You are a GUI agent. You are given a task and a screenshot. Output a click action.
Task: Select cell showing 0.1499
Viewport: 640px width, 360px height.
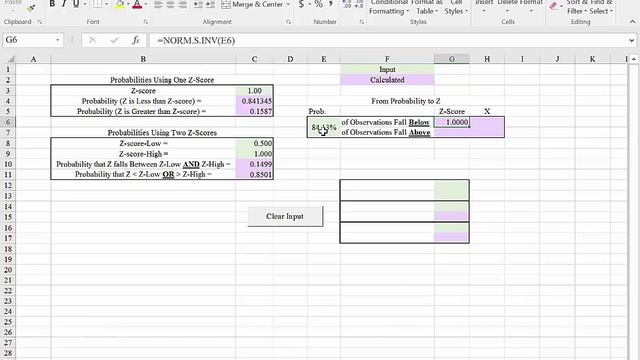tap(254, 164)
